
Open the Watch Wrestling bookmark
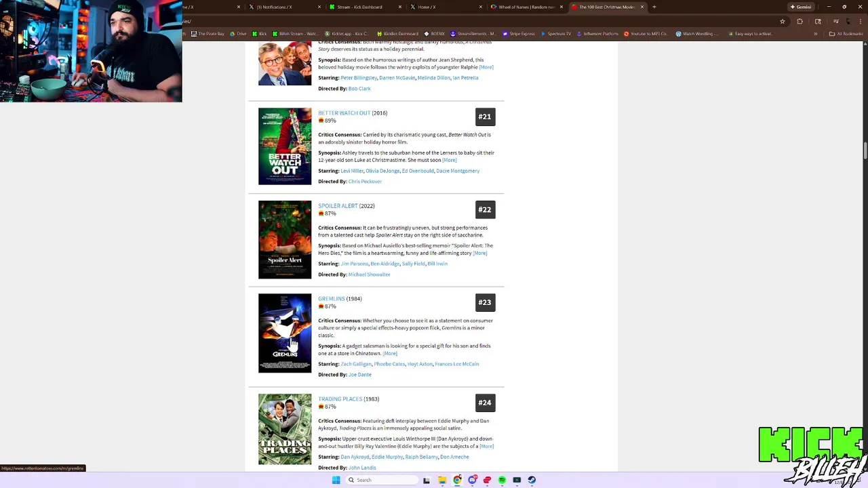(698, 33)
